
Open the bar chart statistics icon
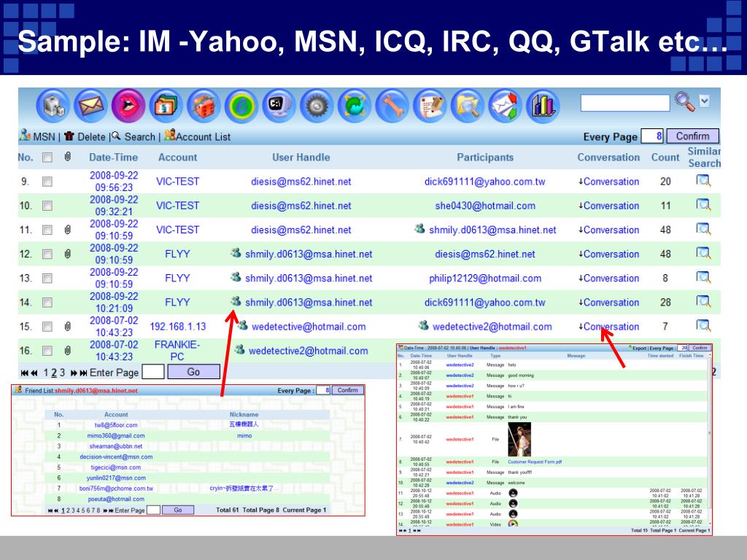coord(543,106)
